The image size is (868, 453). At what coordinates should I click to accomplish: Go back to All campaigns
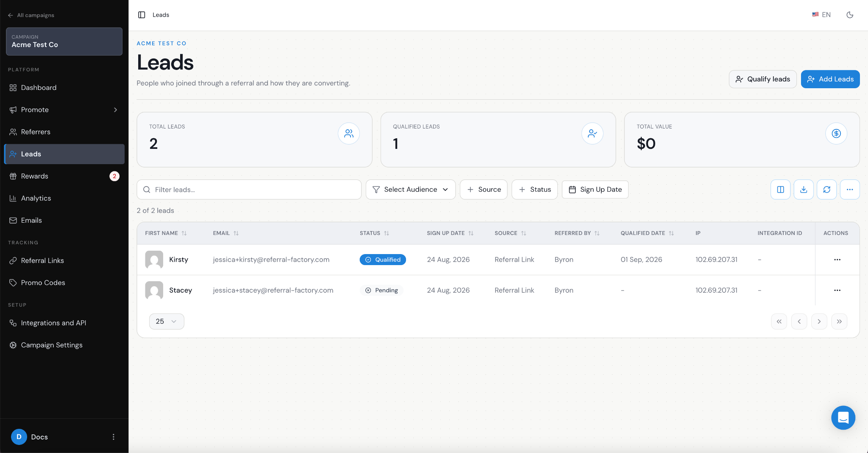pyautogui.click(x=31, y=15)
